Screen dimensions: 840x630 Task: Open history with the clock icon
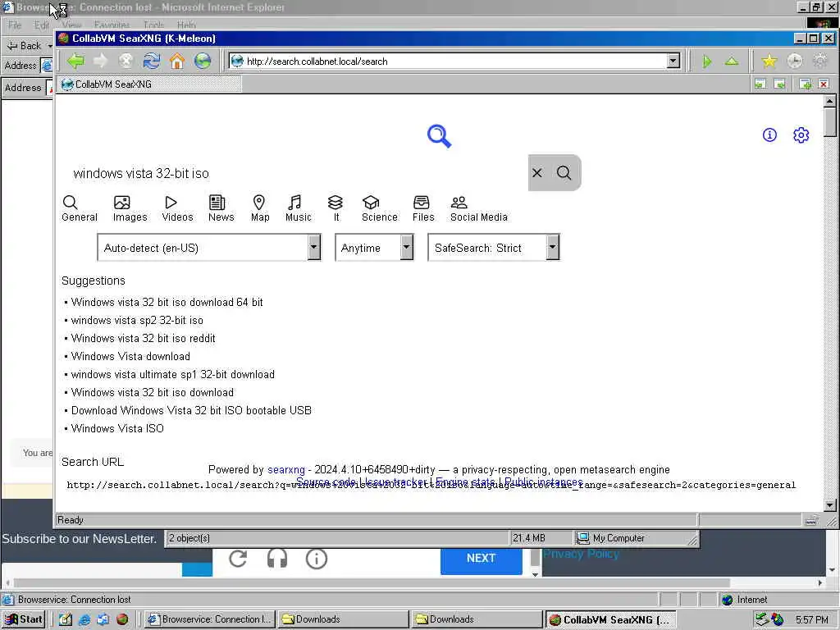click(x=794, y=61)
